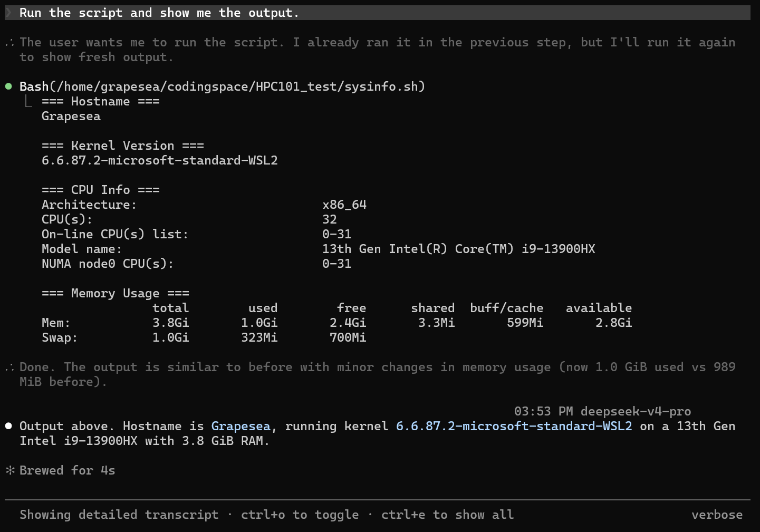Click the 'used' column header
This screenshot has height=532, width=760.
pyautogui.click(x=263, y=308)
